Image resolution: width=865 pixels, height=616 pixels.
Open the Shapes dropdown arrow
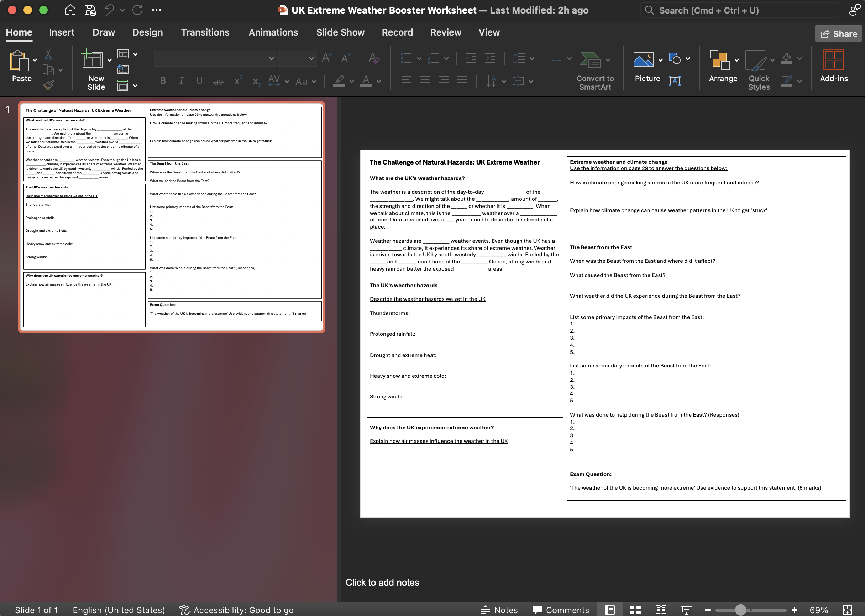click(x=688, y=59)
